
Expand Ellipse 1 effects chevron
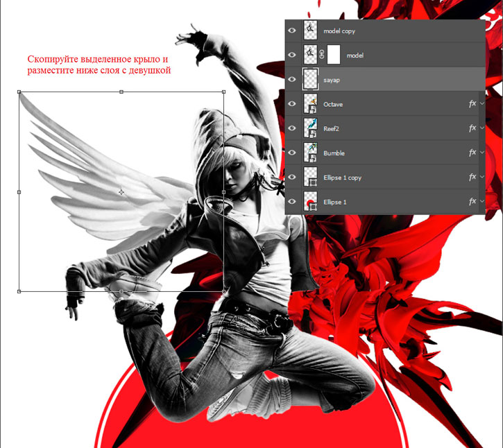(x=481, y=201)
